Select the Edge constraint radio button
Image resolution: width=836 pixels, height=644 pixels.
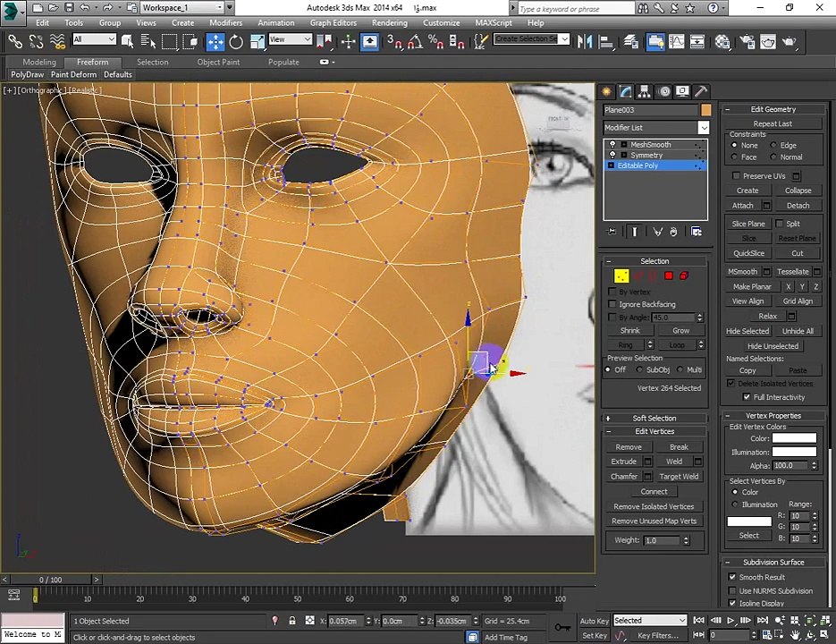coord(773,145)
